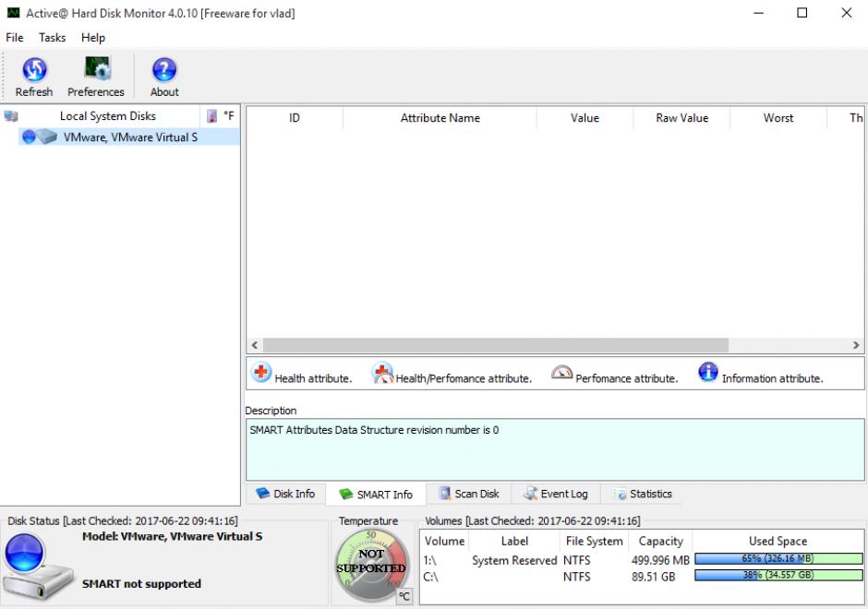Click the Scan Disk tab's icon
The width and height of the screenshot is (868, 609).
[444, 494]
